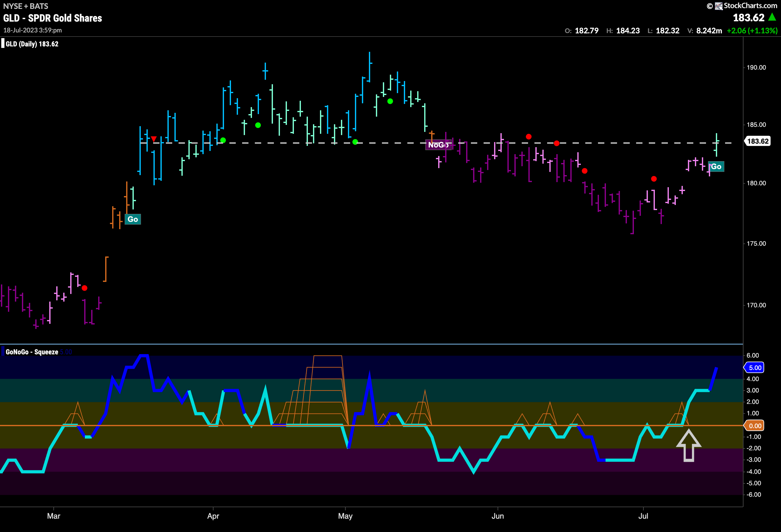Image resolution: width=781 pixels, height=532 pixels.
Task: Click the StockCharts.com logo icon
Action: [718, 6]
